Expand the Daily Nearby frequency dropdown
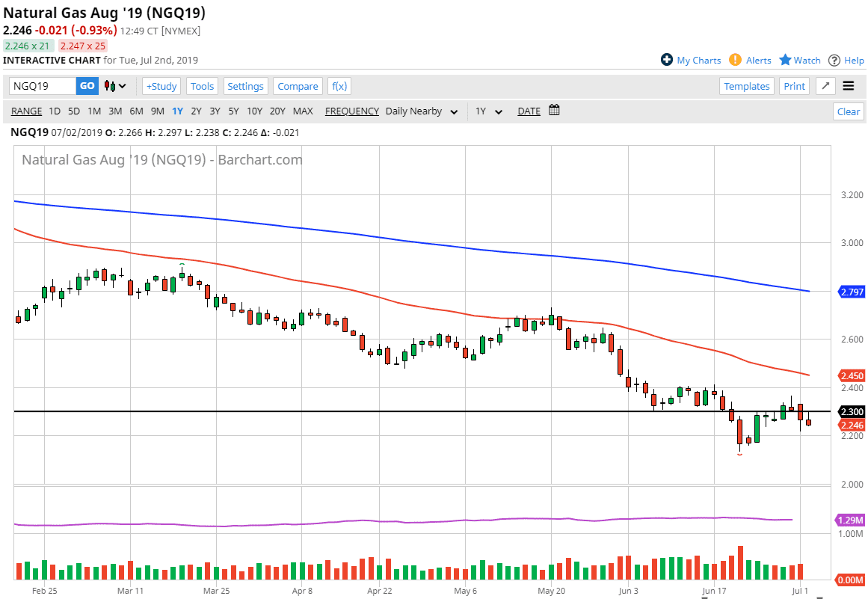 pyautogui.click(x=420, y=111)
